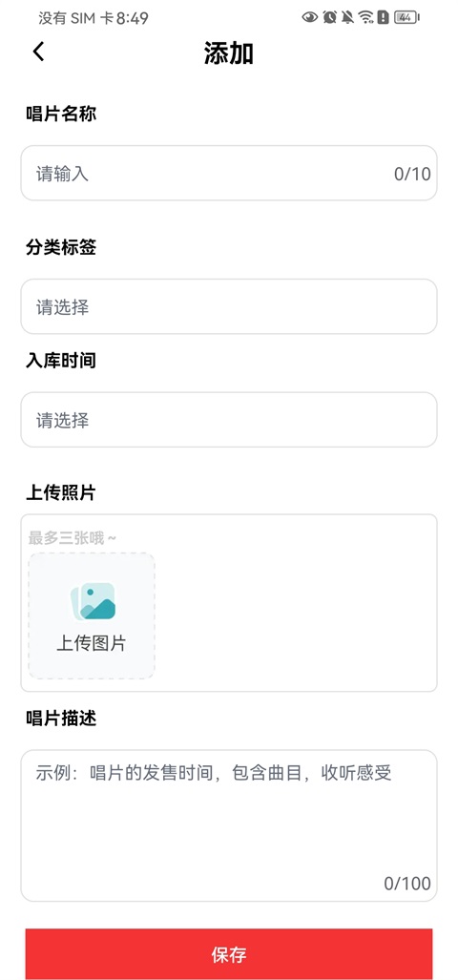Tap the 添加 page title
This screenshot has height=980, width=458.
[229, 53]
